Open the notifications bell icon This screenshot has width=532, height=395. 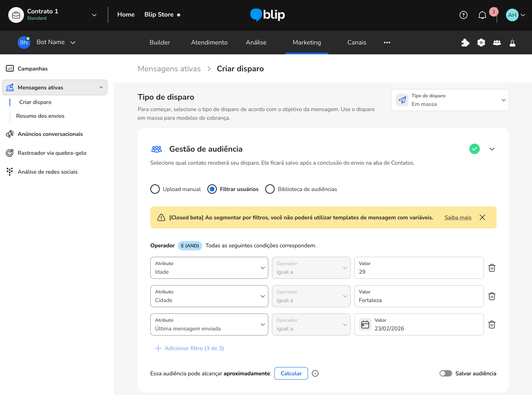point(482,15)
